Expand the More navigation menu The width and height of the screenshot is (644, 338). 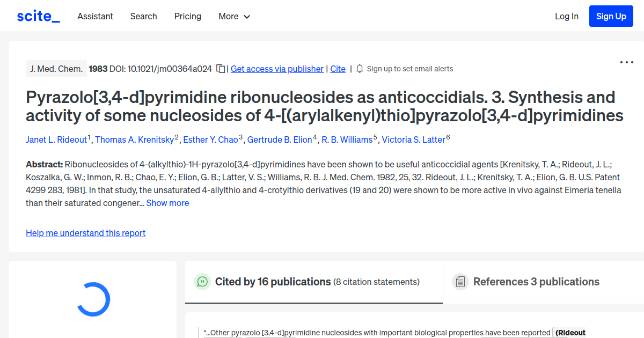tap(234, 17)
